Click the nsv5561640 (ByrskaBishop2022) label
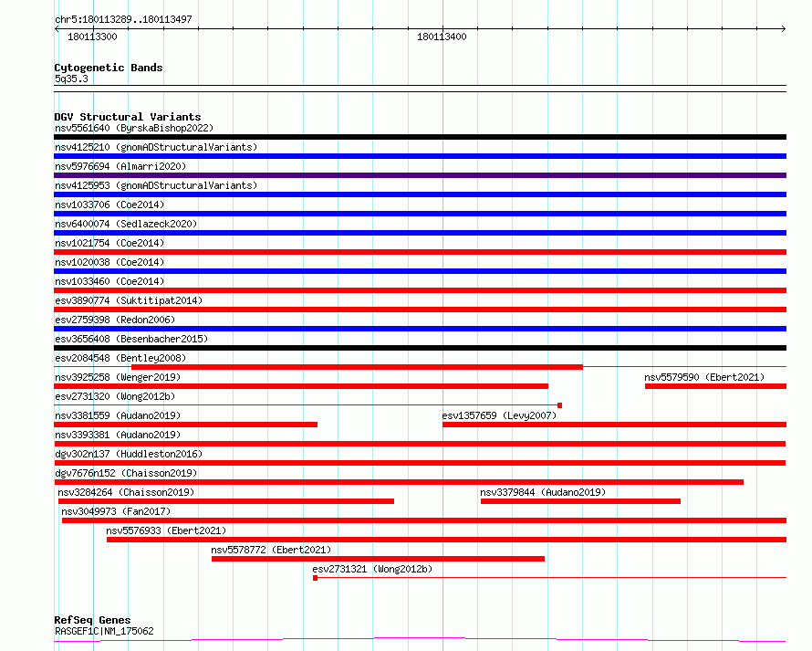 click(x=134, y=128)
